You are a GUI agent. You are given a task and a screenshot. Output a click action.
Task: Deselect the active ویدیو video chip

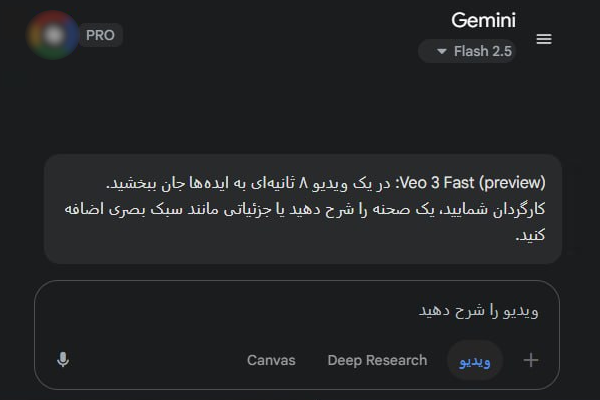(475, 360)
